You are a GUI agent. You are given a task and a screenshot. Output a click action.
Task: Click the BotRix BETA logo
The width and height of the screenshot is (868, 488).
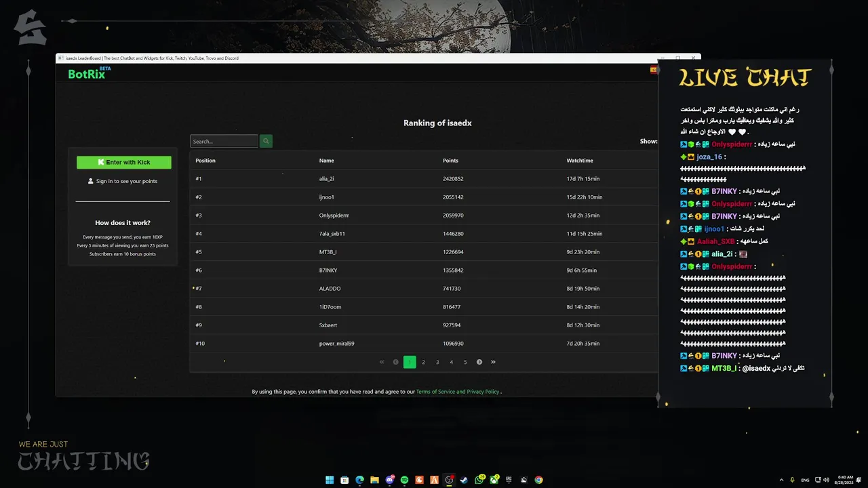pos(90,73)
